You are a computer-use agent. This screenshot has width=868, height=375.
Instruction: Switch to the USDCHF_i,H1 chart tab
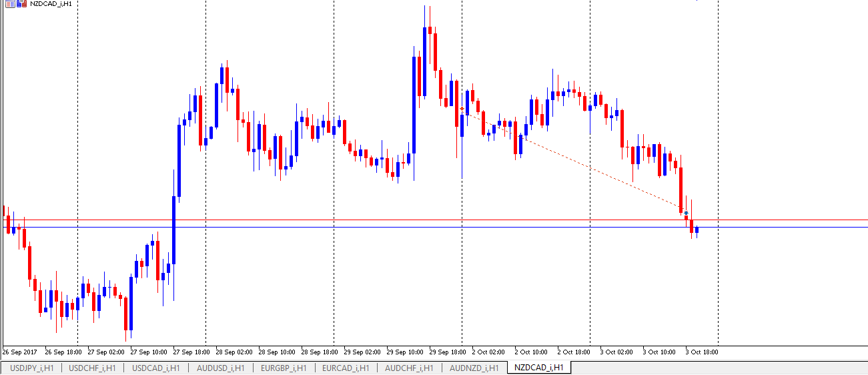coord(93,368)
